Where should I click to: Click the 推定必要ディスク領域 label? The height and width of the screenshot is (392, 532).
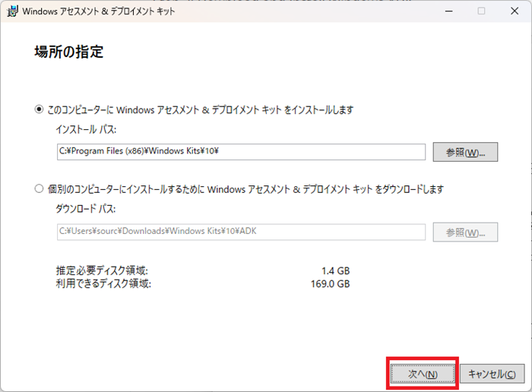click(x=102, y=270)
